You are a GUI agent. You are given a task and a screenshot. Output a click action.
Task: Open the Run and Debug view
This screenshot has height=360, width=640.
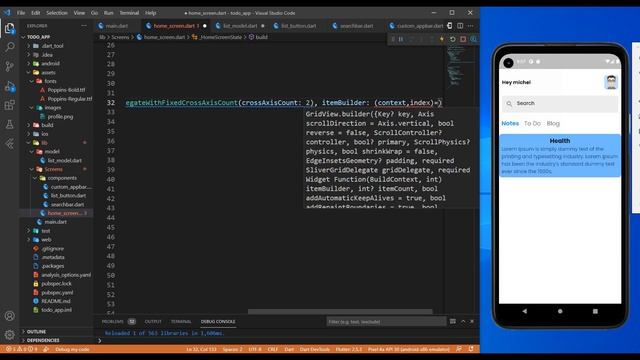(9, 86)
